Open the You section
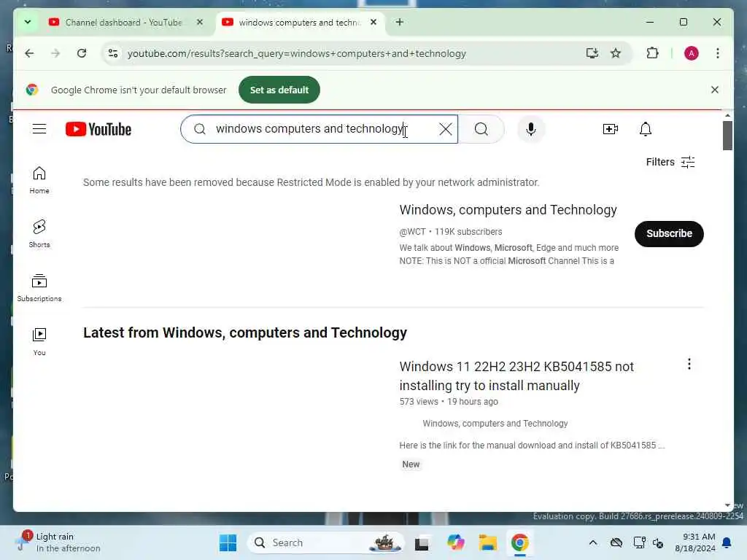Viewport: 747px width, 560px height. [x=39, y=341]
